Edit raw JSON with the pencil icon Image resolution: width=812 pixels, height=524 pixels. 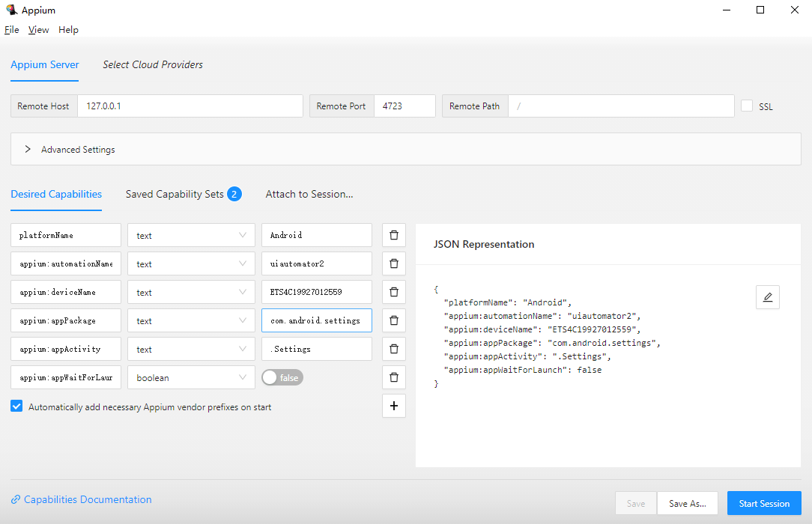767,297
